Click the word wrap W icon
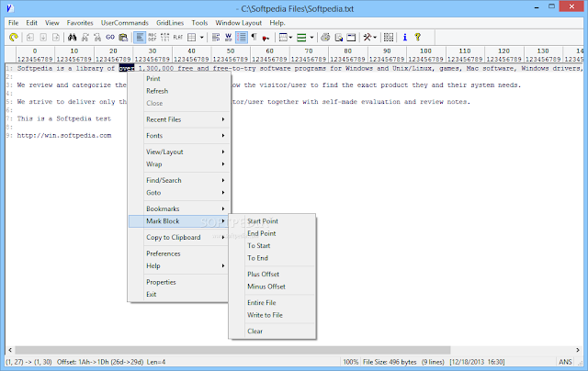 (x=229, y=37)
